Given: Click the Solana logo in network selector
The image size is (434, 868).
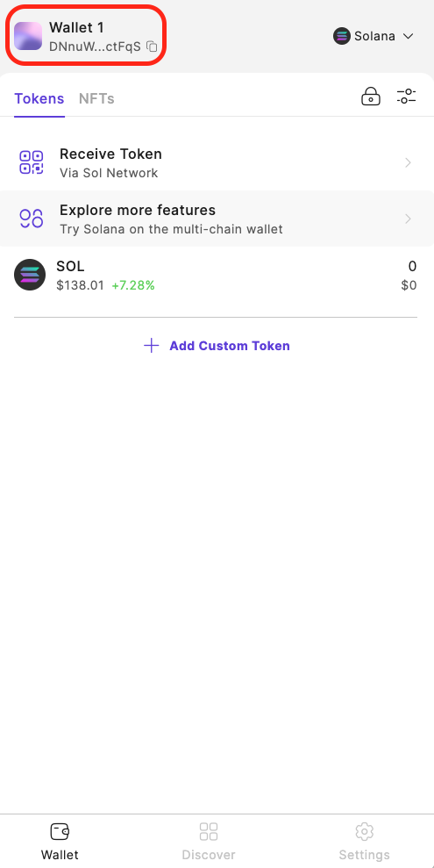Looking at the screenshot, I should (x=342, y=37).
